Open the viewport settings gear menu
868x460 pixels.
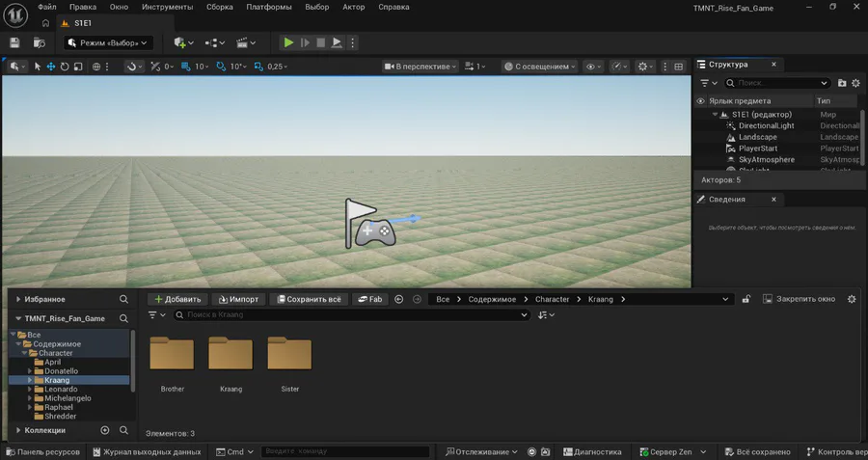tap(645, 67)
